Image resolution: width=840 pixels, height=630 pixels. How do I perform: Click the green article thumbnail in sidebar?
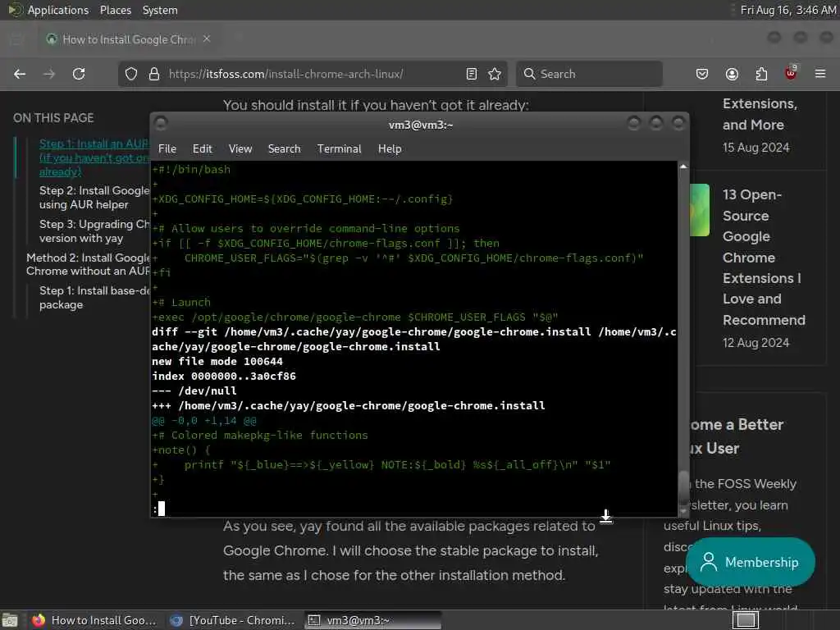tap(700, 210)
